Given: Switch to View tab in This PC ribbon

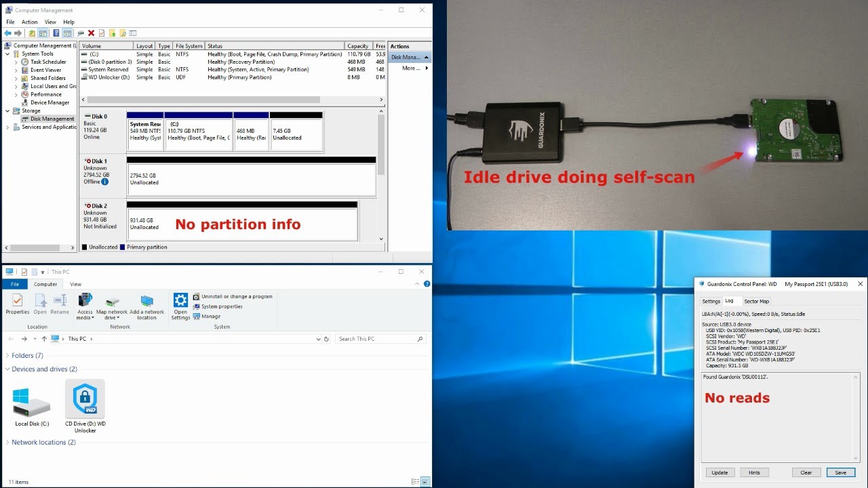Looking at the screenshot, I should (75, 284).
